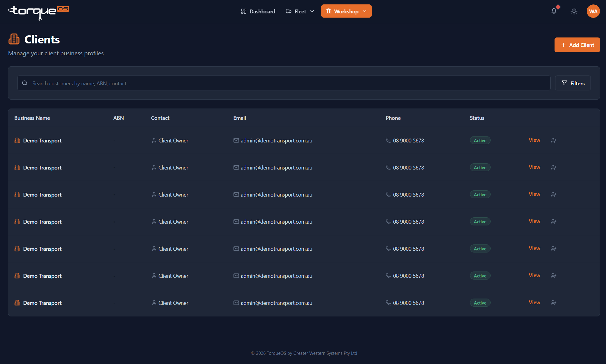Click the Status column header

[x=477, y=118]
